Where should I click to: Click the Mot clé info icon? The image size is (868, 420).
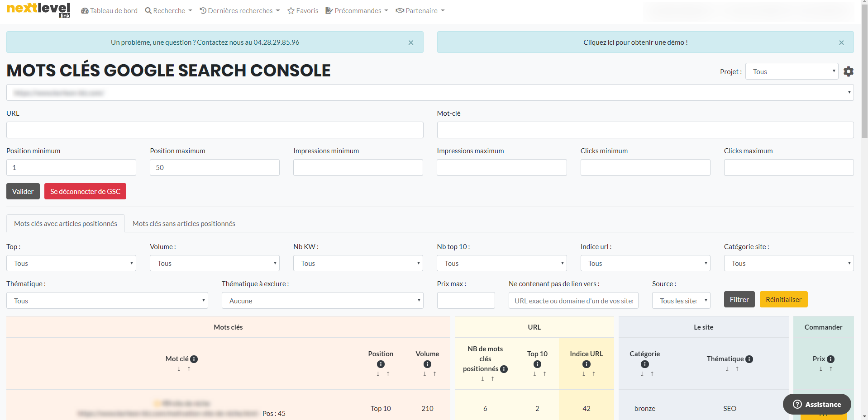point(194,359)
